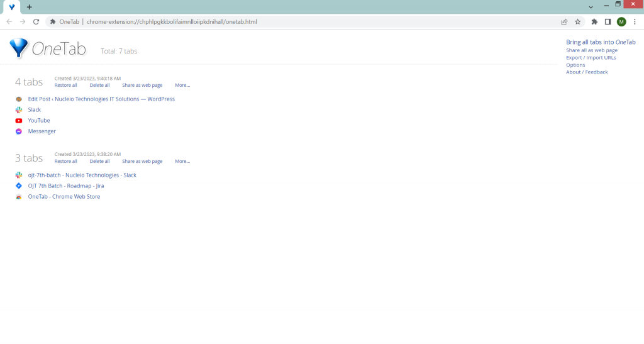This screenshot has width=644, height=344.
Task: Open the Chrome three-dot menu
Action: (635, 22)
